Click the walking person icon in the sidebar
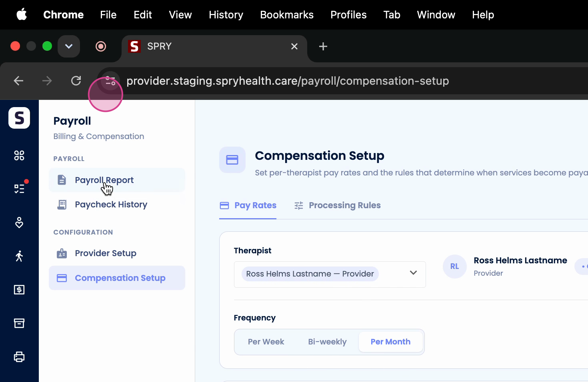 [19, 256]
